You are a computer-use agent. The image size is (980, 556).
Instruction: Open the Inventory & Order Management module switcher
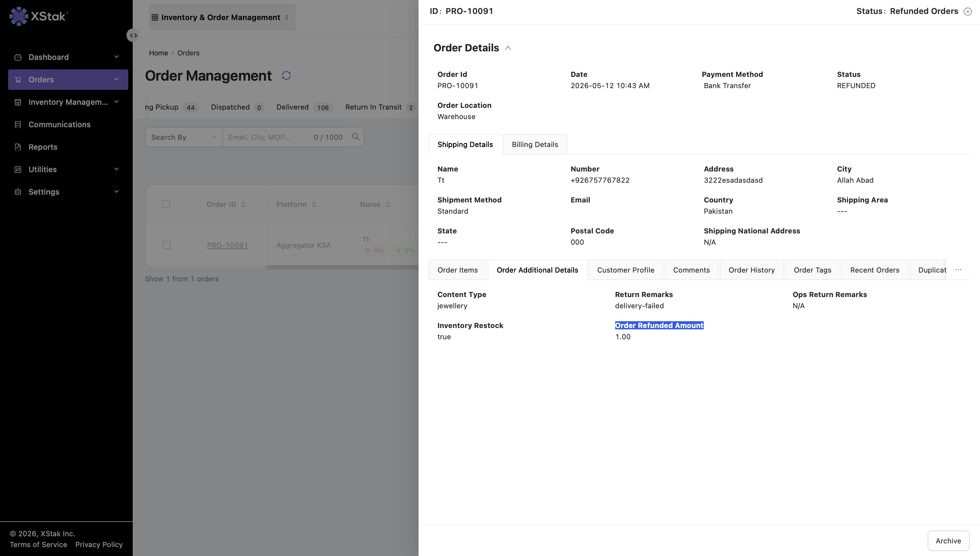point(222,17)
